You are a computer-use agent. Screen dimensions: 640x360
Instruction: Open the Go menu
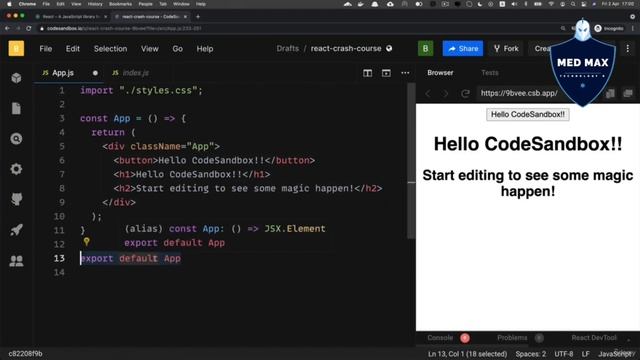[178, 49]
